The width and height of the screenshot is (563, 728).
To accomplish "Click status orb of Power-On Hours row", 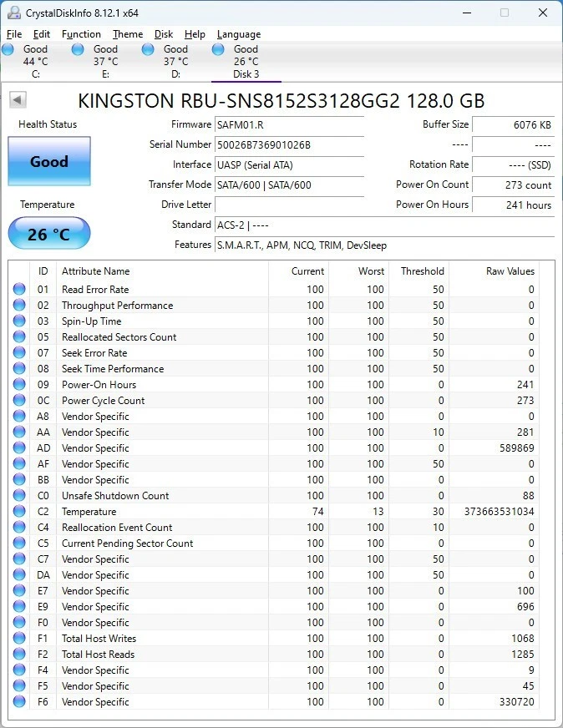I will [x=19, y=384].
